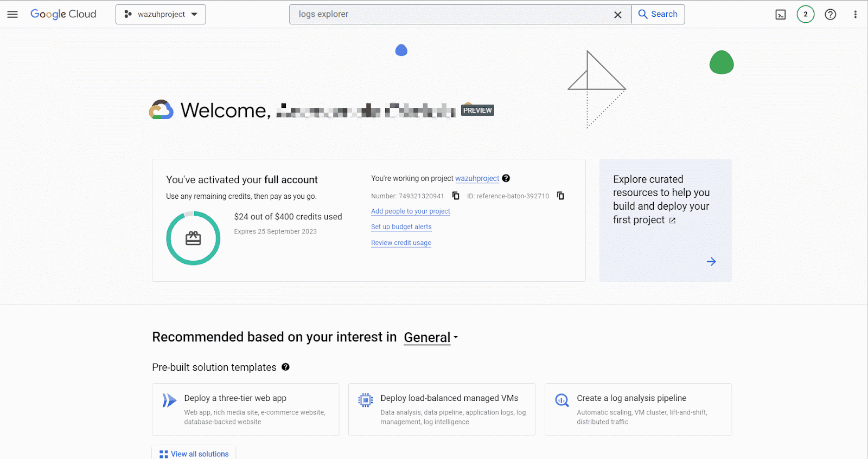Open the notifications badge showing 2
The image size is (868, 459).
point(806,15)
